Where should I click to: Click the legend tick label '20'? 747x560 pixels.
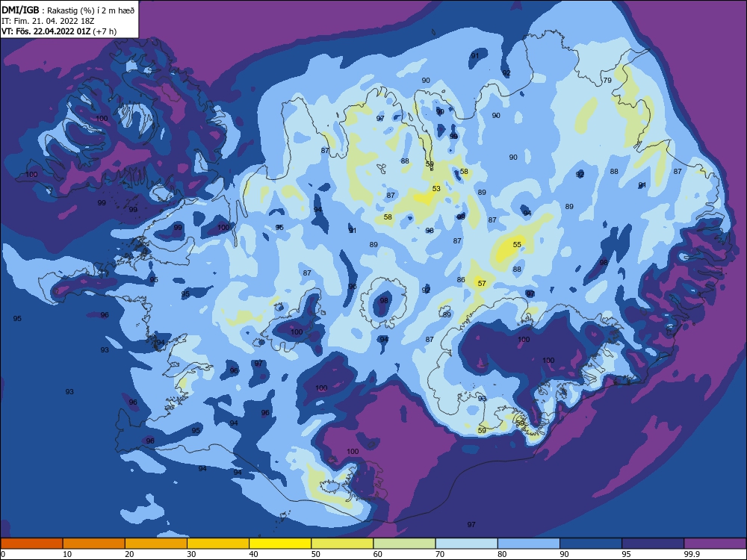coord(129,554)
